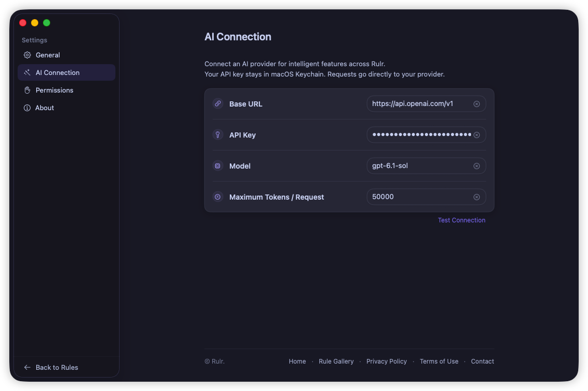588x391 pixels.
Task: Select the AI Connection tab
Action: pos(66,72)
